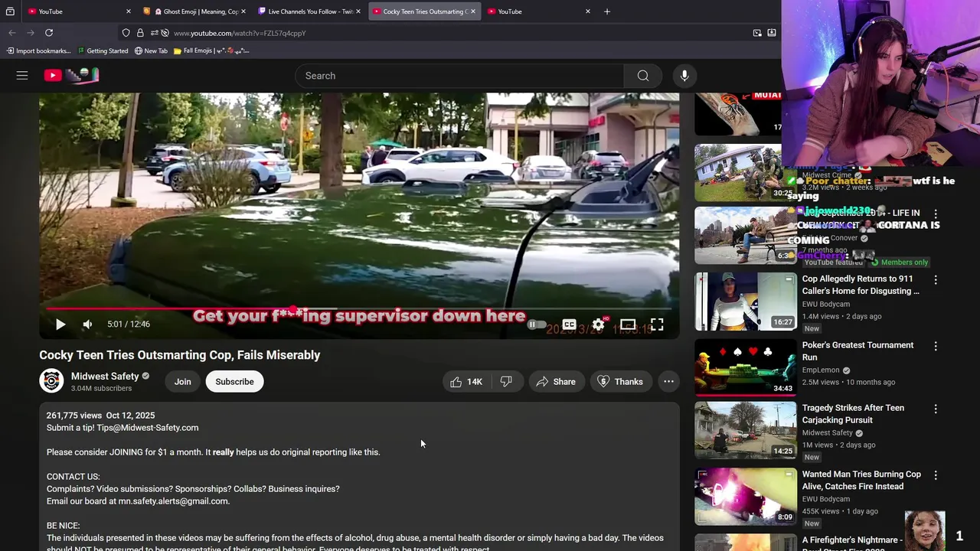Click the YouTube logo home link
This screenshot has width=980, height=551.
[x=71, y=75]
